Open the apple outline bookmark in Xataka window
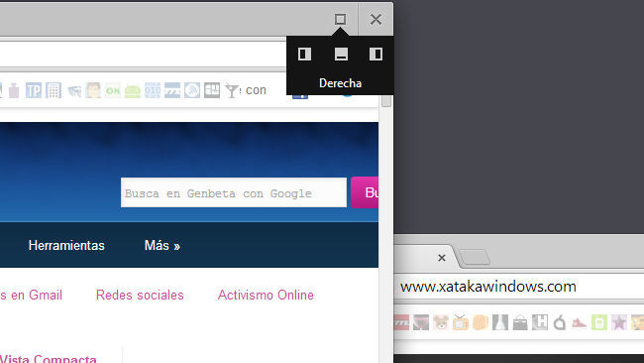 click(x=560, y=322)
